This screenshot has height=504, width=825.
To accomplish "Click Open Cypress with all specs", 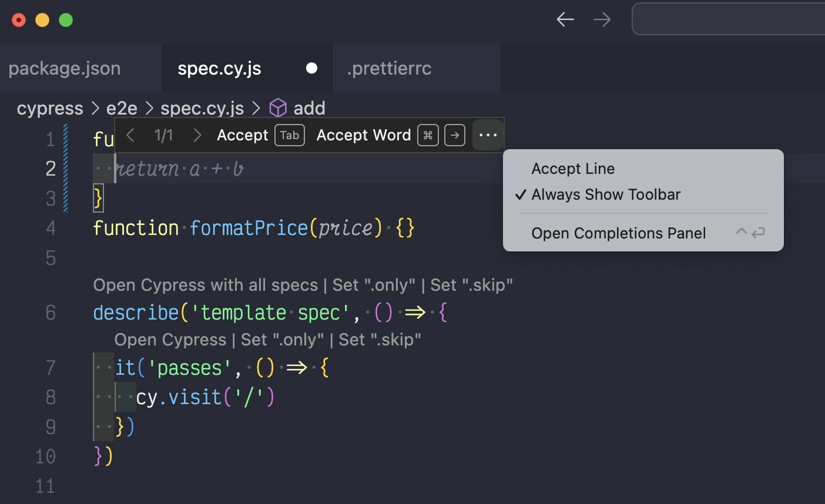I will tap(206, 285).
